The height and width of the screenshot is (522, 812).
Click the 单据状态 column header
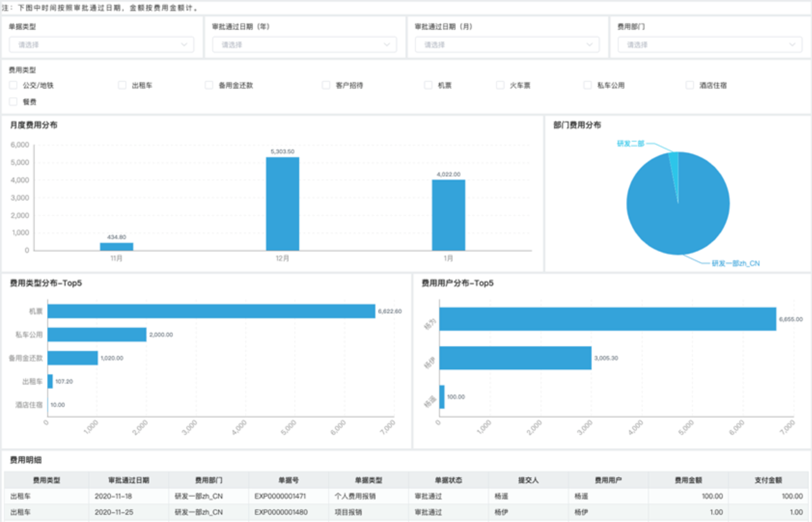pyautogui.click(x=448, y=480)
